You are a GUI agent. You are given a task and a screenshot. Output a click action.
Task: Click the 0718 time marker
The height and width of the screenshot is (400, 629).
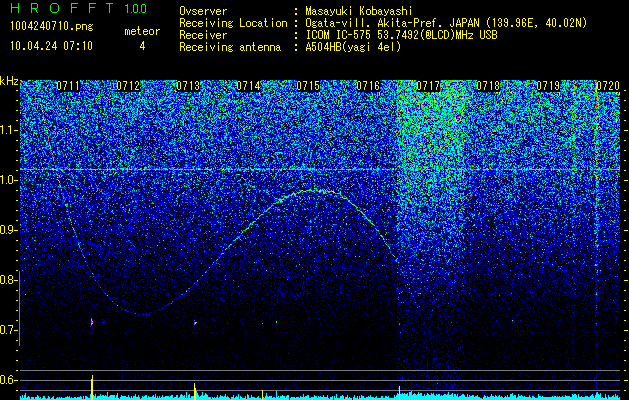coord(488,86)
